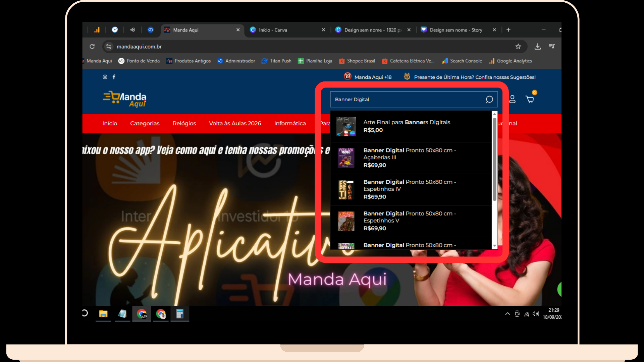
Task: Show hidden system tray icons
Action: (x=507, y=314)
